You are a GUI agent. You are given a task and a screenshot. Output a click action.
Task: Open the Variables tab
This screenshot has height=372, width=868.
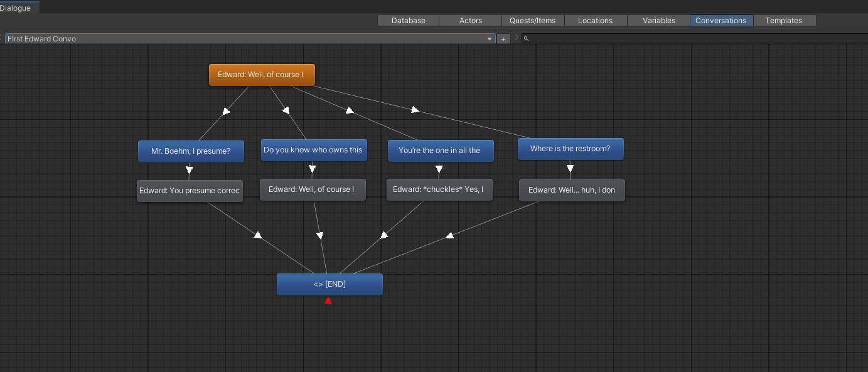tap(659, 21)
